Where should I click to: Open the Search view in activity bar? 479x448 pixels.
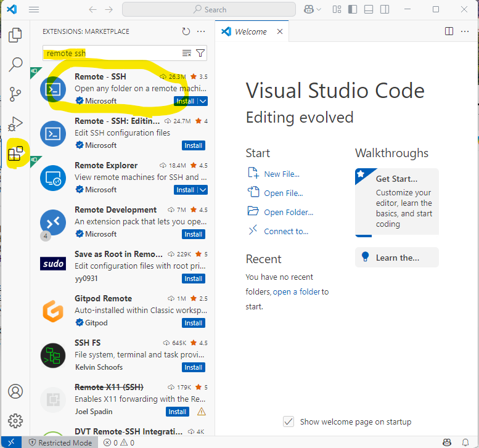coord(15,65)
